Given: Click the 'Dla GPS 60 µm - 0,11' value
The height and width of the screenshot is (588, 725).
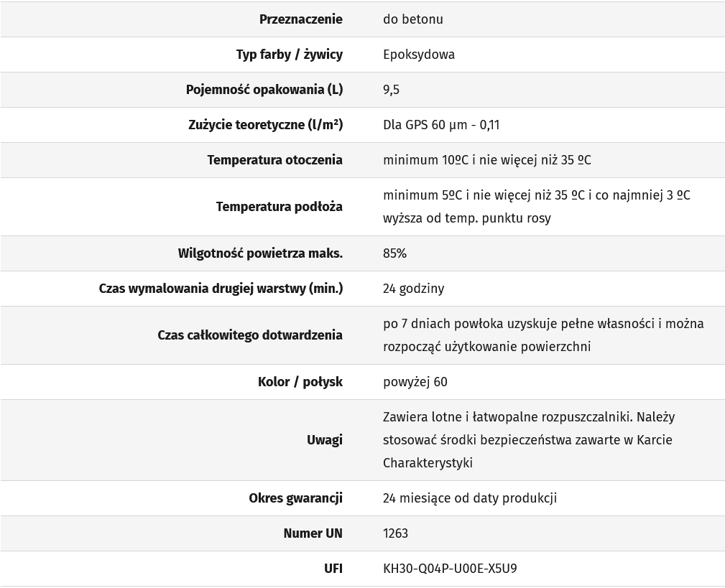Looking at the screenshot, I should 441,125.
